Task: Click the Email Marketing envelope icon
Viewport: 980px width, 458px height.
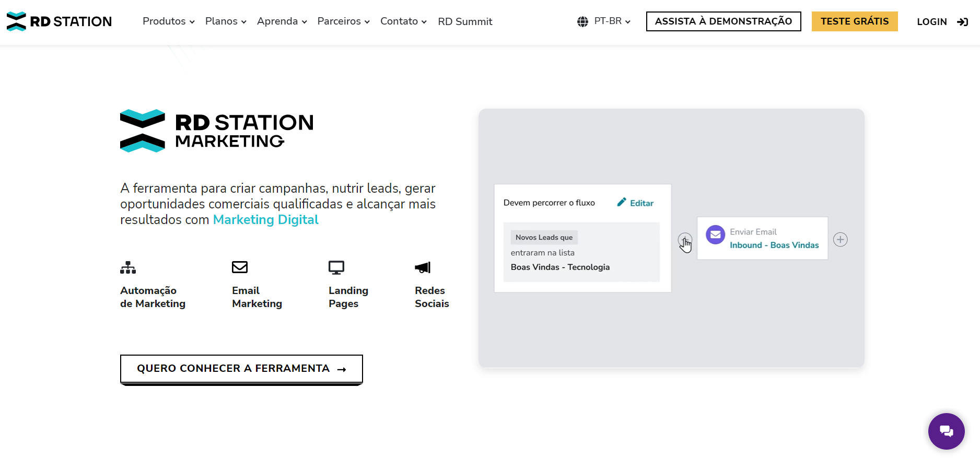Action: pyautogui.click(x=240, y=267)
